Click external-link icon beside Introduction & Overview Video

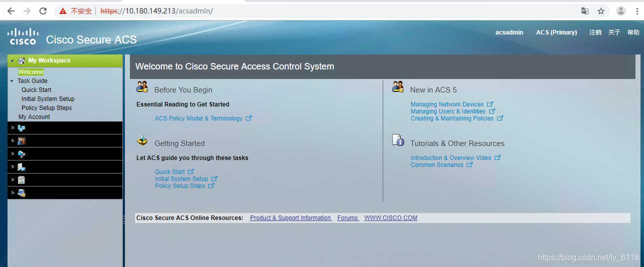498,158
